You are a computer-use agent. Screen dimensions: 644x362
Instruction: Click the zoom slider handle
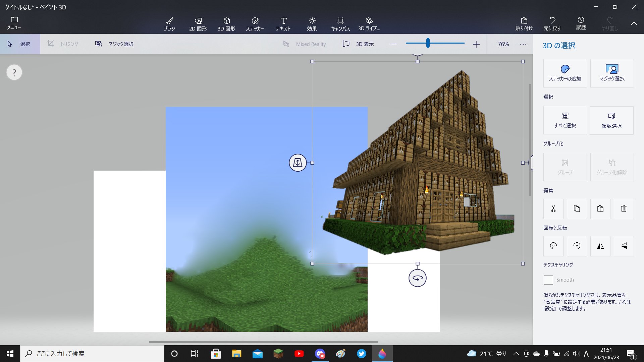[428, 43]
